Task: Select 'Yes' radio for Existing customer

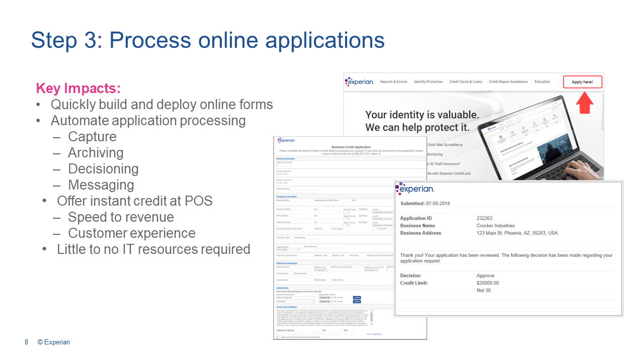Action: click(x=278, y=174)
